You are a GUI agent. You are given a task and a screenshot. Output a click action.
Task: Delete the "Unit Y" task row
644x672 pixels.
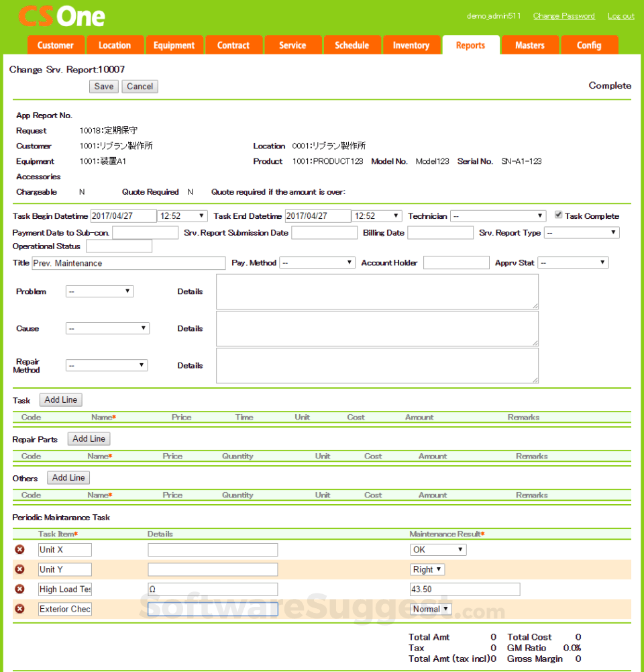19,569
